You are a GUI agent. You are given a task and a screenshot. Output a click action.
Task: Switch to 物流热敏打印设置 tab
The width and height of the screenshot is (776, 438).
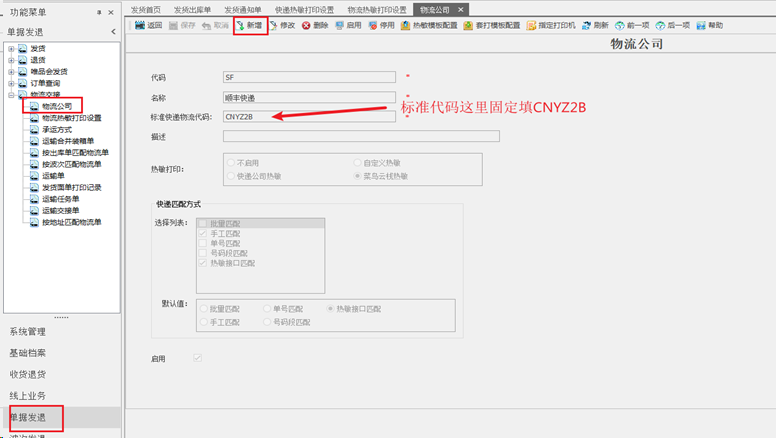point(377,10)
